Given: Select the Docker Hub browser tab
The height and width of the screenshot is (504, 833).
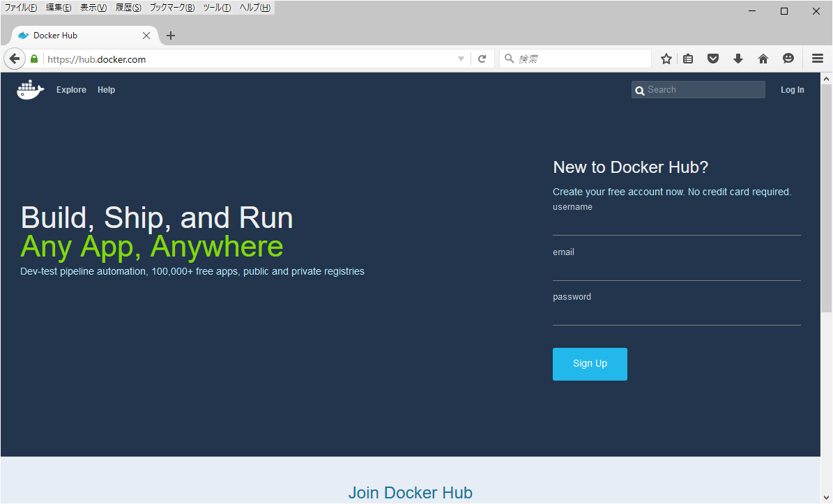Looking at the screenshot, I should click(84, 36).
